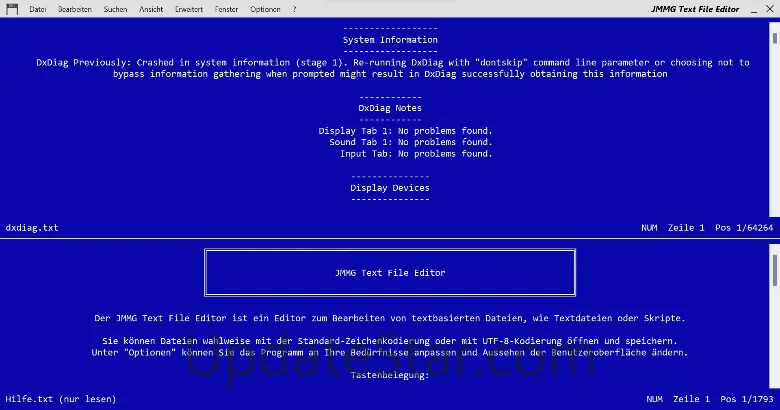Click the Hilfe.txt (nur lesen) label

tap(61, 399)
